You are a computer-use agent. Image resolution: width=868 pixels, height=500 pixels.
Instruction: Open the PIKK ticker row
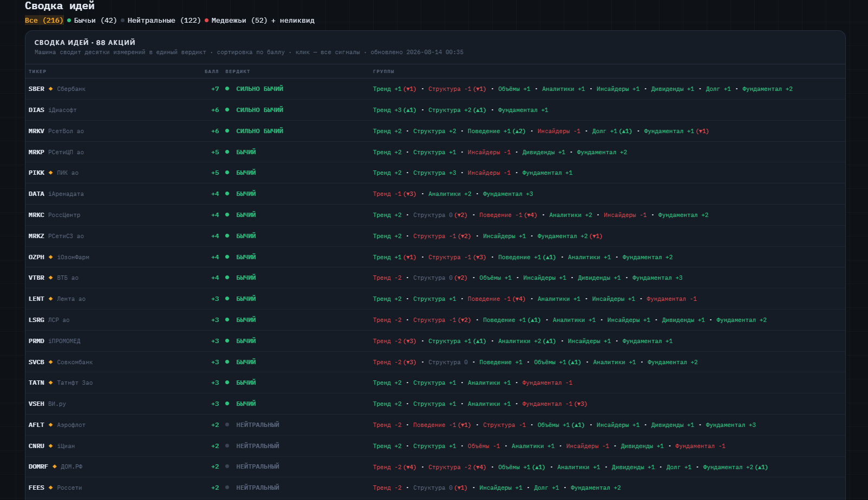coord(435,173)
